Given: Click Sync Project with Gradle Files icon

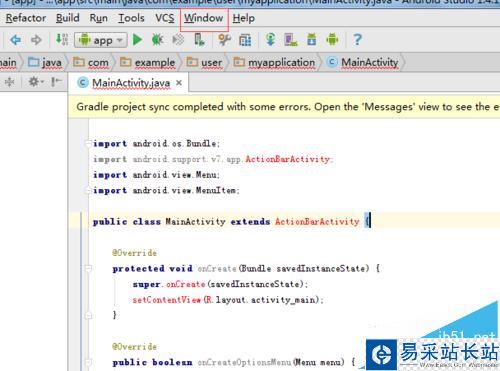Looking at the screenshot, I should (x=270, y=40).
